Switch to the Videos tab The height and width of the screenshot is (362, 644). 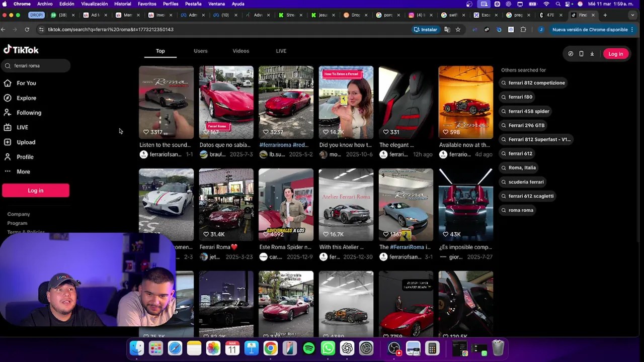click(x=240, y=51)
